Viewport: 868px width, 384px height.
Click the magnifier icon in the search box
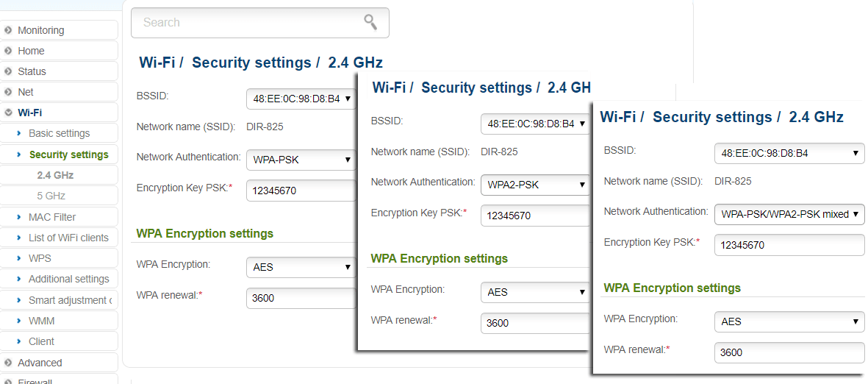[x=371, y=22]
